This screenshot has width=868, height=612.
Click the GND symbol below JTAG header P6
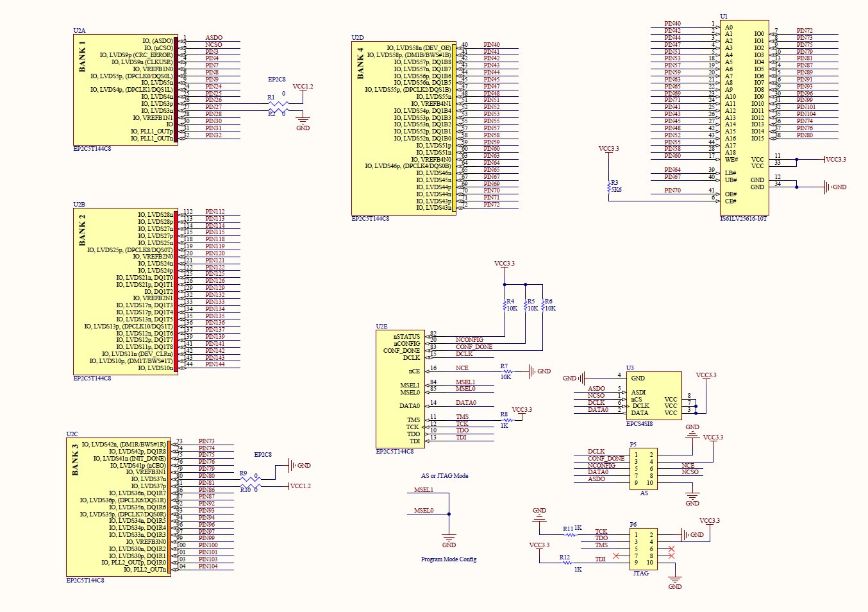tap(675, 581)
